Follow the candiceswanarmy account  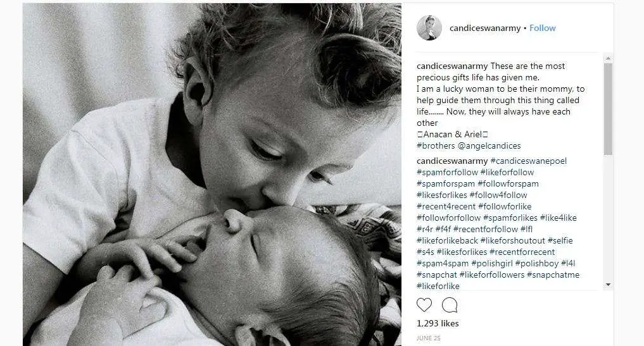click(542, 28)
